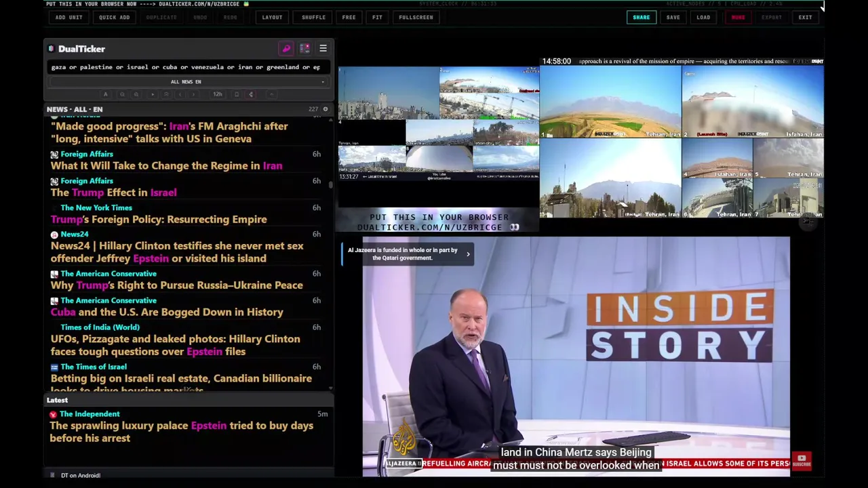Viewport: 868px width, 488px height.
Task: Open 'Betting big on Israeli real estate' headline
Action: [181, 383]
